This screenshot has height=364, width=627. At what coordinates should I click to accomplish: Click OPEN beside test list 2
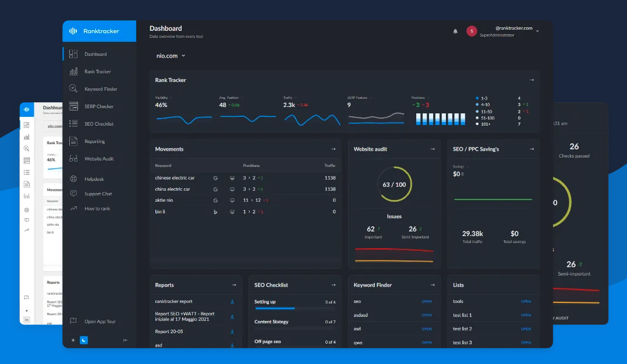click(x=526, y=329)
